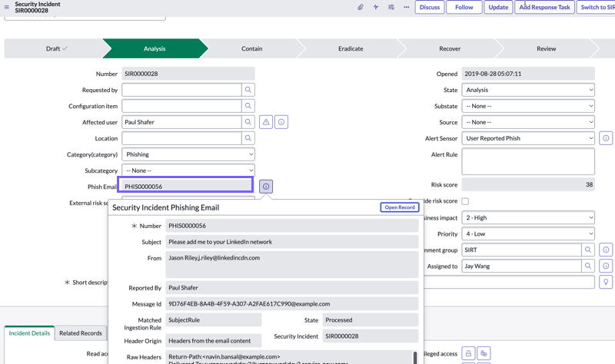
Task: Click the Requested by input field
Action: (x=181, y=90)
